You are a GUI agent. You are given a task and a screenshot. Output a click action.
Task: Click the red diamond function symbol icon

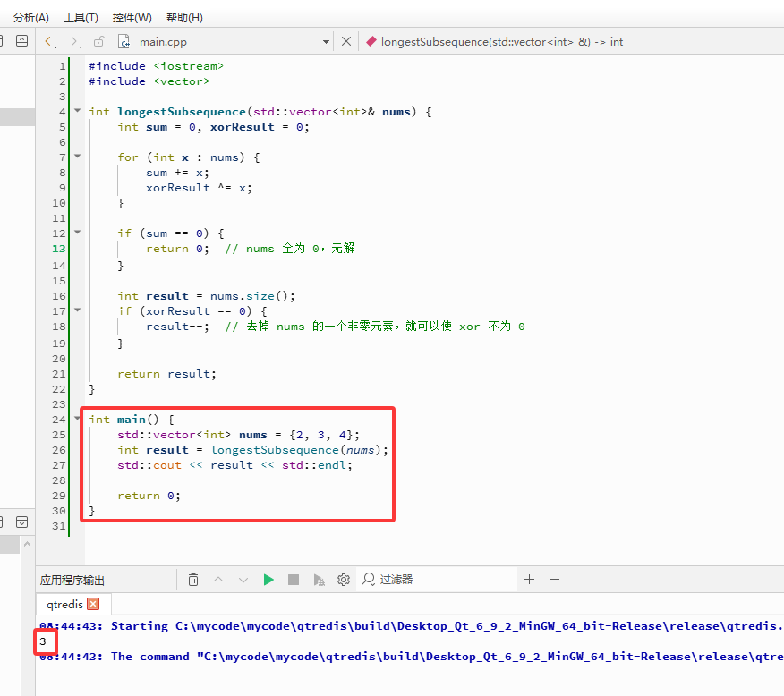point(371,41)
